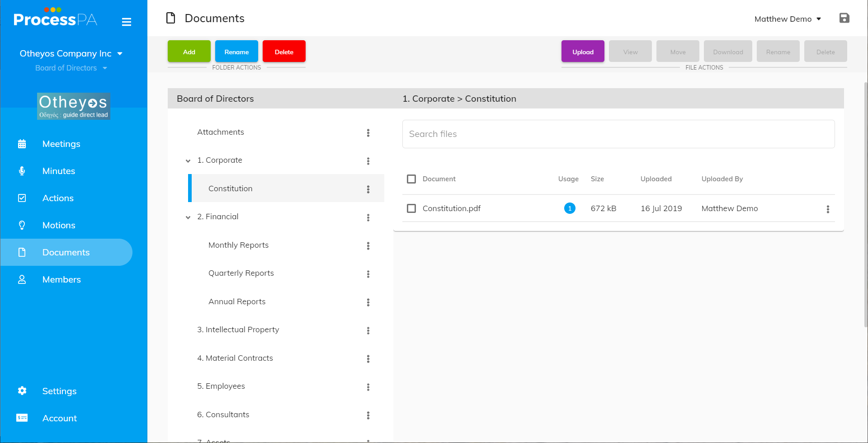Screen dimensions: 868x443
Task: Open the Settings gear icon
Action: (x=22, y=391)
